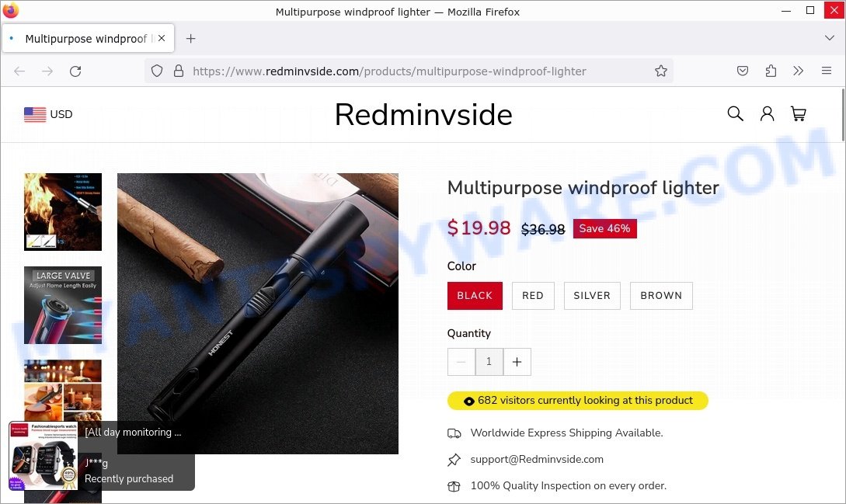Save page to Pocket icon
The height and width of the screenshot is (504, 846).
pyautogui.click(x=743, y=71)
